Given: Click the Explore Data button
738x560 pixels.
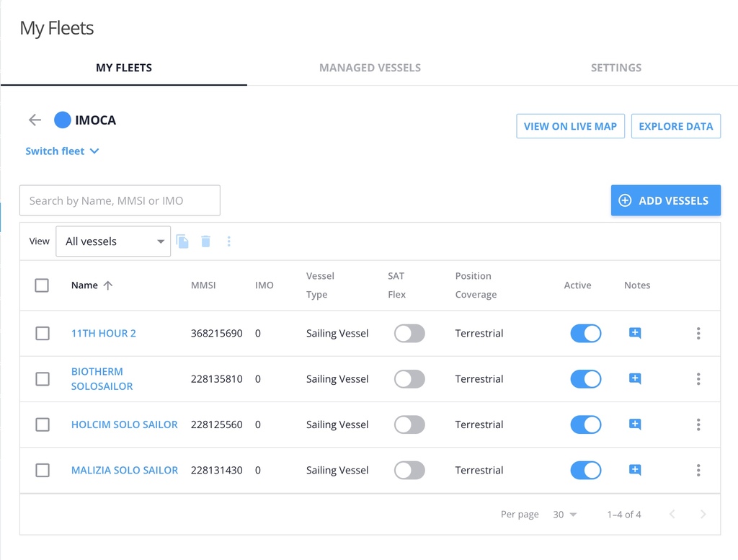Looking at the screenshot, I should (x=676, y=126).
